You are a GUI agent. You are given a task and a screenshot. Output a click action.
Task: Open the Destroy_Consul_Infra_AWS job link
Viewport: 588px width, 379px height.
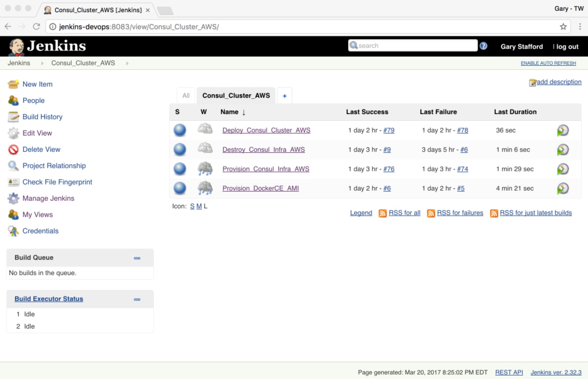click(x=263, y=150)
